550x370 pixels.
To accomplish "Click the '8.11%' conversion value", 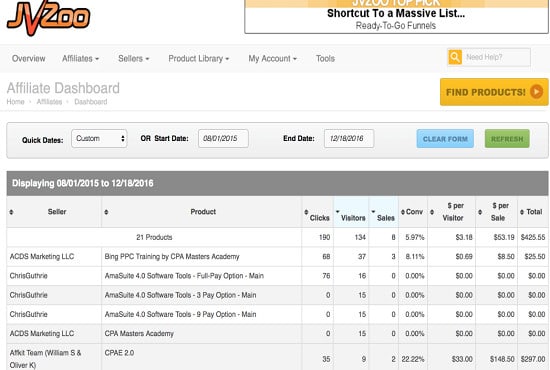I will click(x=415, y=257).
